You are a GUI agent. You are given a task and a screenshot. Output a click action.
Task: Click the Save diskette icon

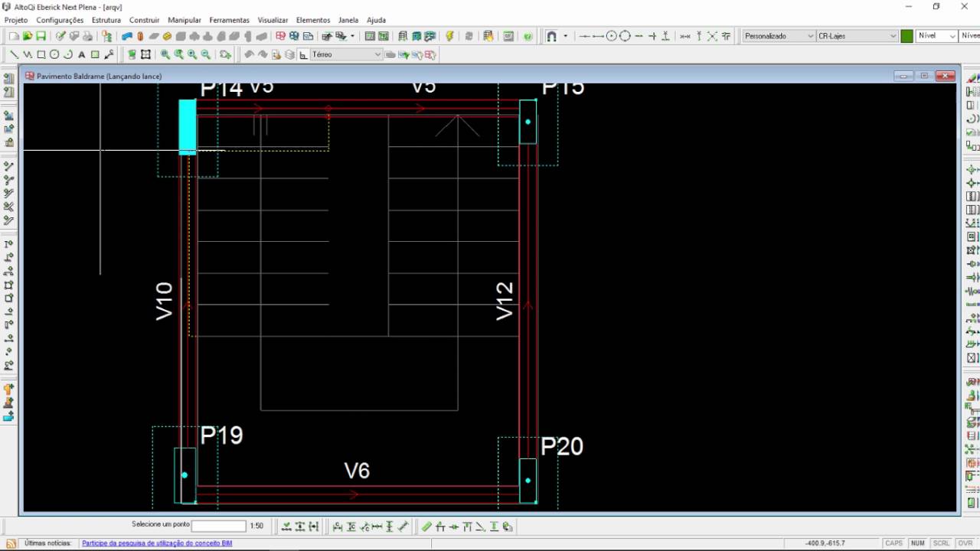[41, 36]
